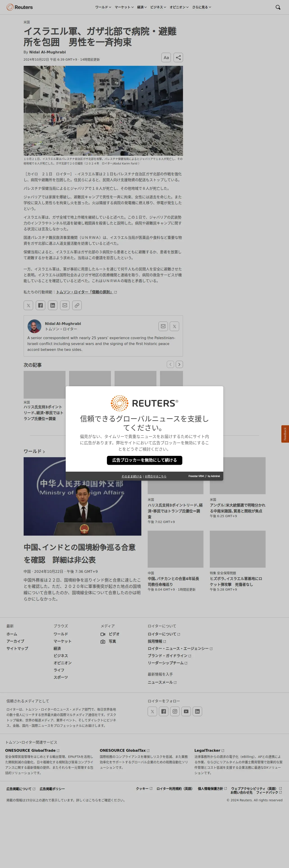
Task: Open the Aa text size button
Action: tap(166, 58)
